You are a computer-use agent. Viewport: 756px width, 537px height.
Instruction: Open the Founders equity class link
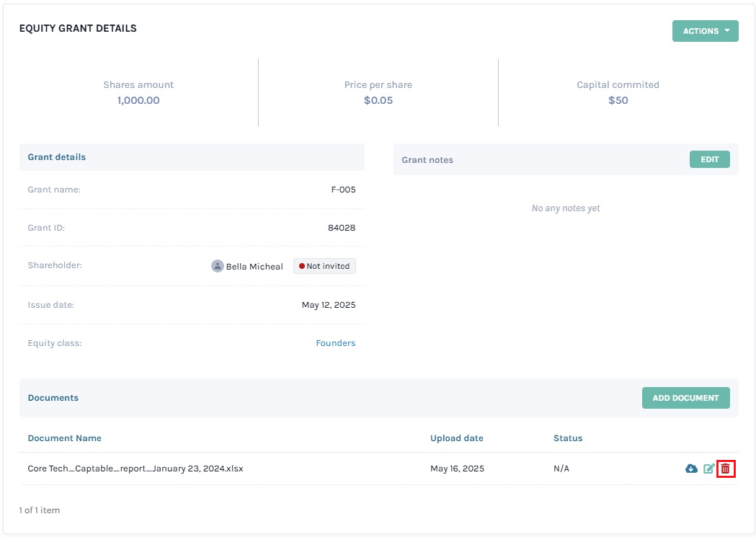pyautogui.click(x=336, y=343)
